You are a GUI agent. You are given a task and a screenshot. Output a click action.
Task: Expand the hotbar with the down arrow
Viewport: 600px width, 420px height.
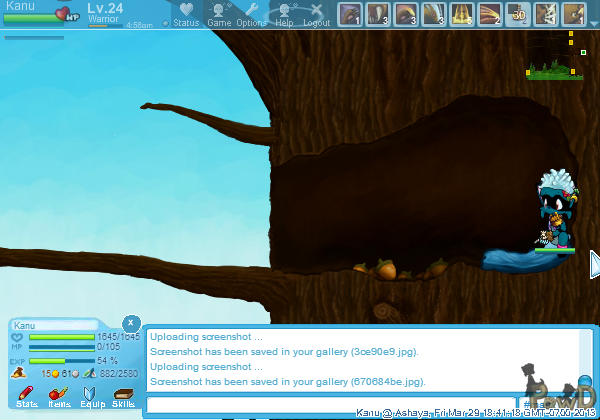(594, 24)
